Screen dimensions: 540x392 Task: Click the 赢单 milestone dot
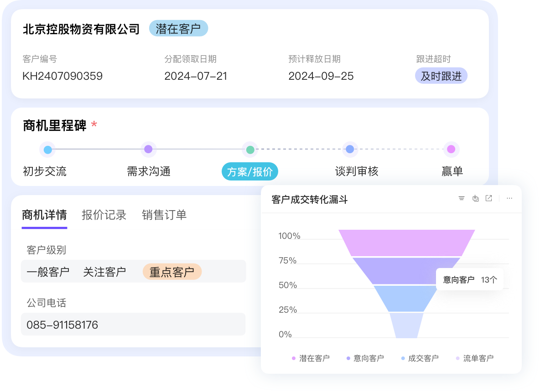(451, 149)
